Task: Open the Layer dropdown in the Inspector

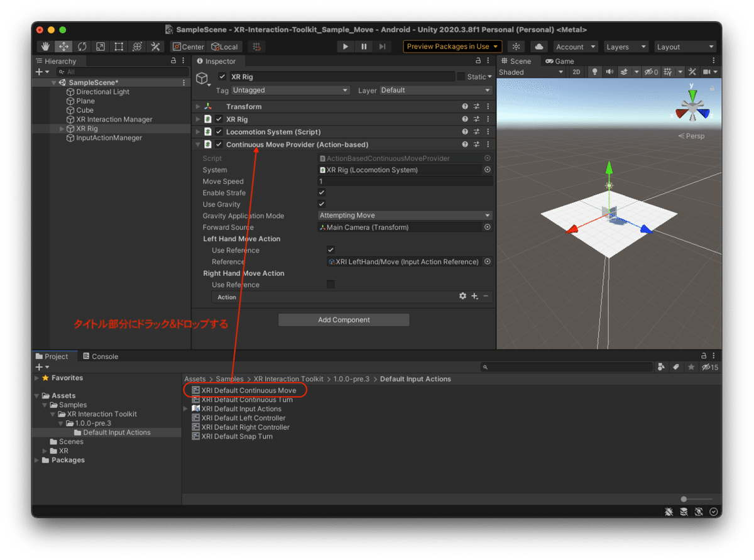Action: [x=435, y=90]
